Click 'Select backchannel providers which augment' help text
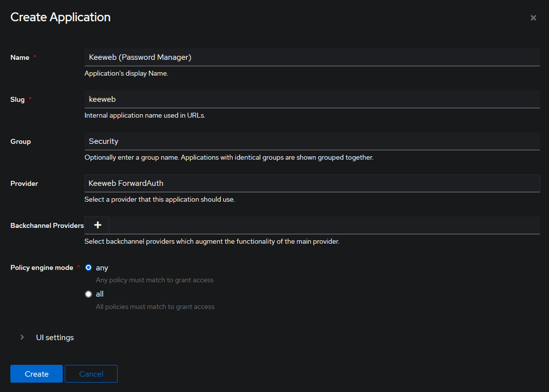The image size is (549, 392). (212, 241)
